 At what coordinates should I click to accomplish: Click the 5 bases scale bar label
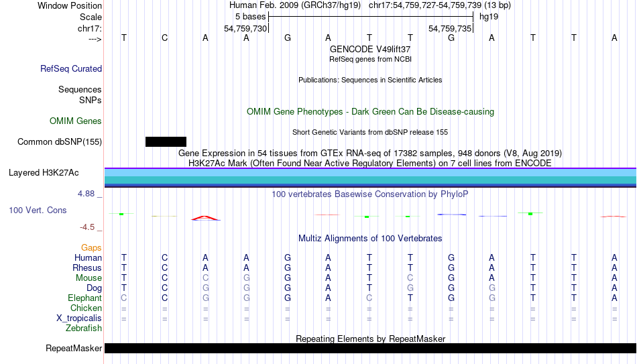[250, 17]
